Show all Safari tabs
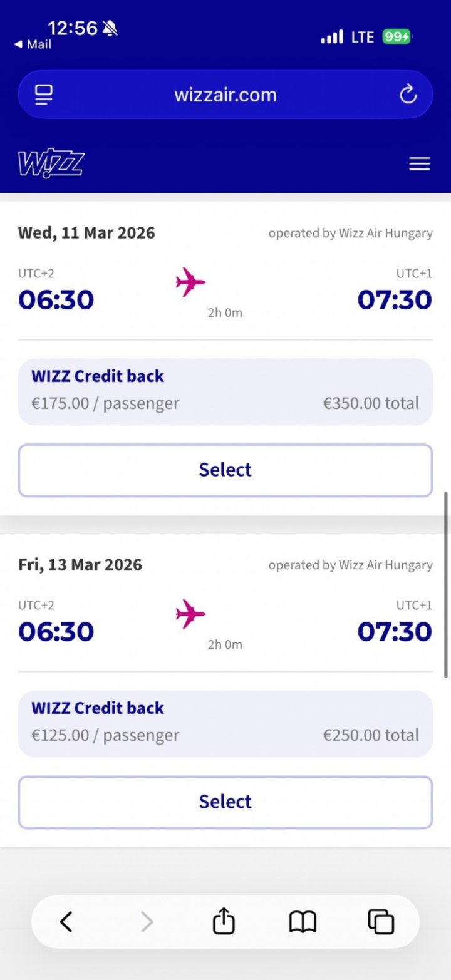The width and height of the screenshot is (451, 980). pos(381,922)
